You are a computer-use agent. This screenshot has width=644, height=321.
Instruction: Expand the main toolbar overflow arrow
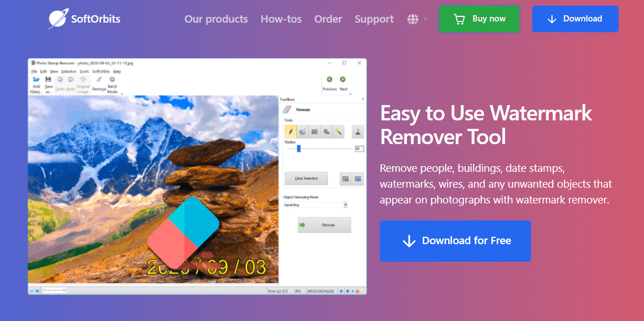(x=121, y=94)
